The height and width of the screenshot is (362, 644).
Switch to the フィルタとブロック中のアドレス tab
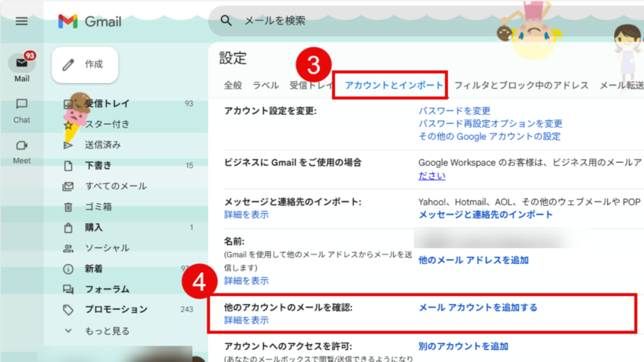click(x=521, y=85)
